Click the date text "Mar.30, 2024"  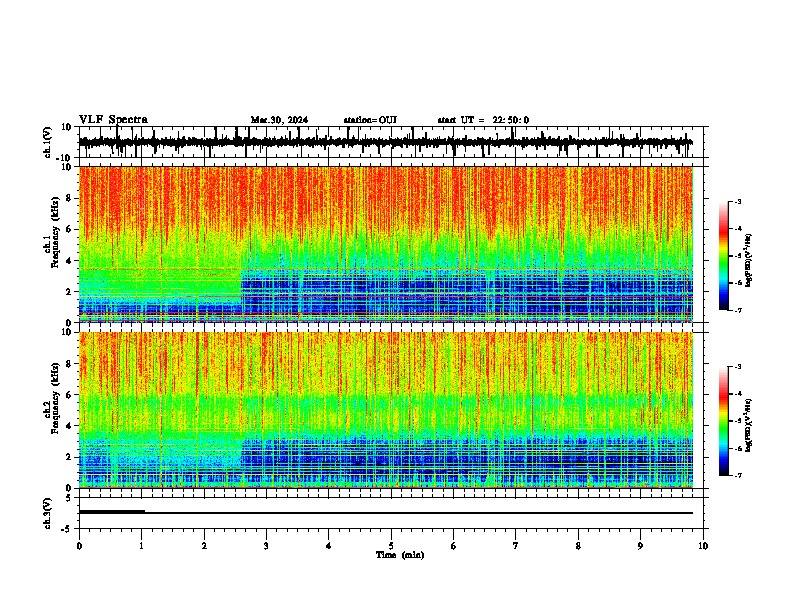279,120
